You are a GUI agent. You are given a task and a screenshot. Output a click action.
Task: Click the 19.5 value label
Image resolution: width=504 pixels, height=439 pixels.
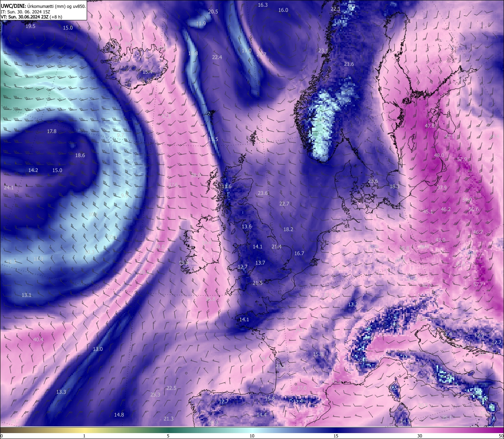point(30,26)
